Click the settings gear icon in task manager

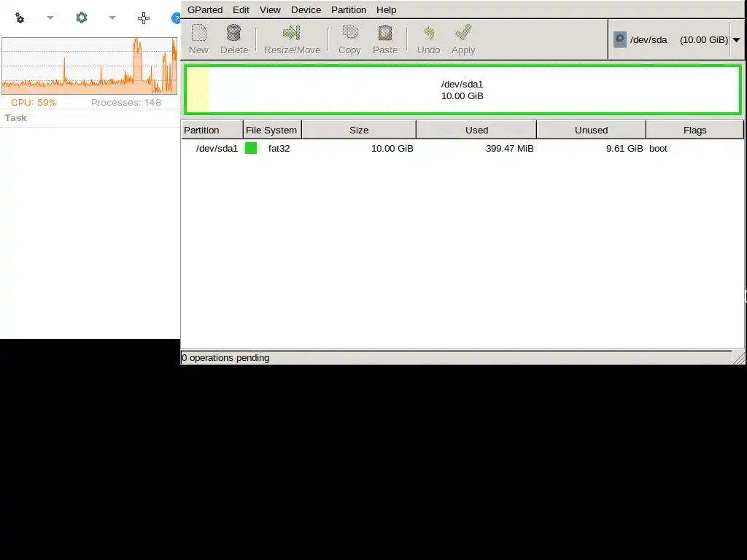pos(82,17)
